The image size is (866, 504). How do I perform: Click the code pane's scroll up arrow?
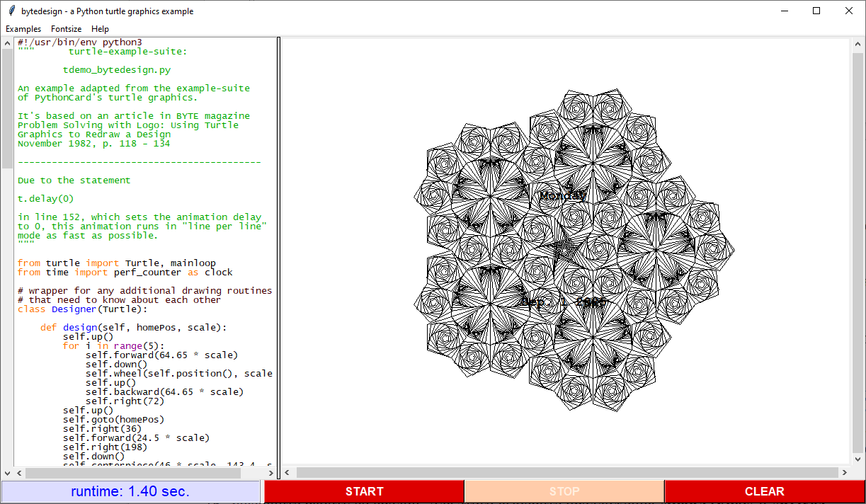(x=7, y=43)
